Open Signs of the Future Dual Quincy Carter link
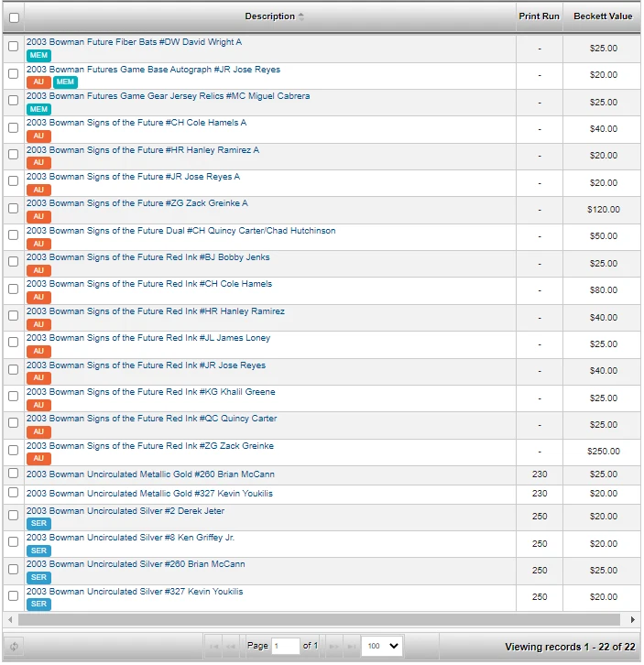The image size is (644, 665). tap(180, 231)
